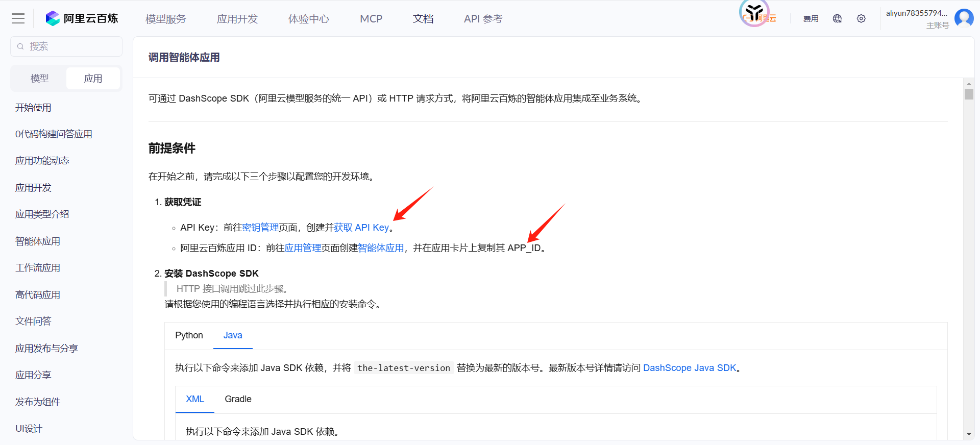Open 0代码构建问答应用 in the sidebar
980x445 pixels.
[54, 134]
